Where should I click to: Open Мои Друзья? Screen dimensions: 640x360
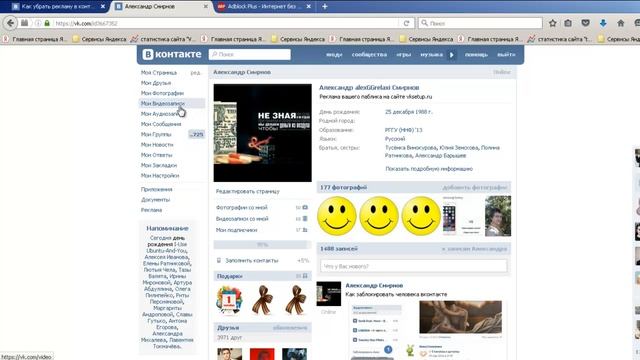(x=156, y=83)
